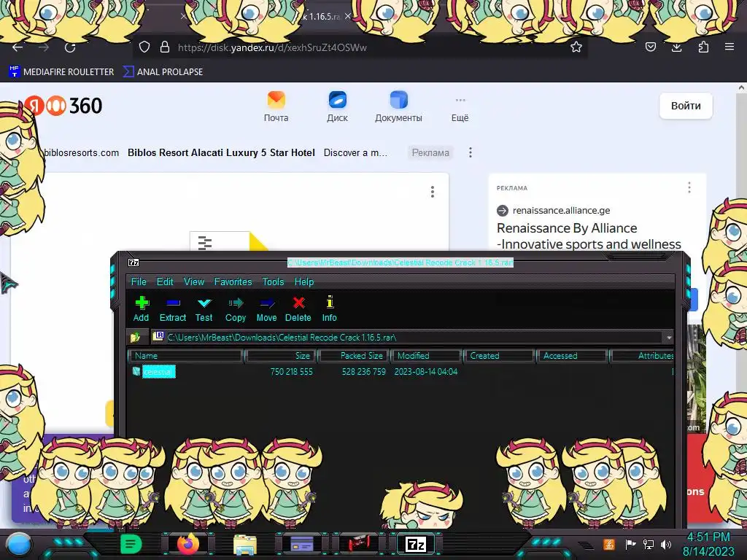
Task: Click the Windows Start orb
Action: coord(19,544)
